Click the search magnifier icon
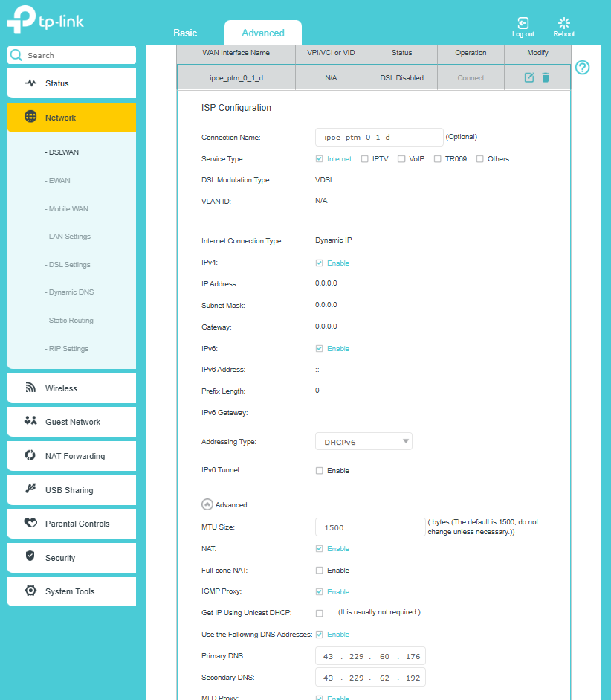Screen dimensions: 611x700 16,55
